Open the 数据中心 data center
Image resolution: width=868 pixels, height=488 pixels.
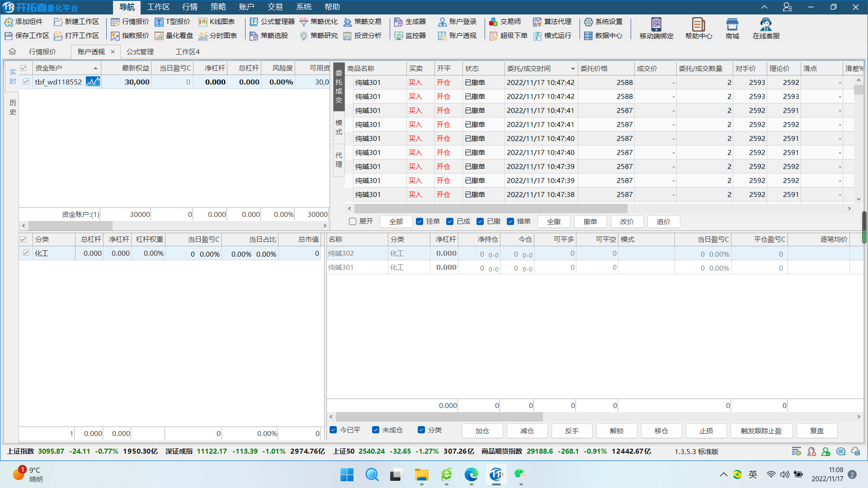pyautogui.click(x=604, y=36)
